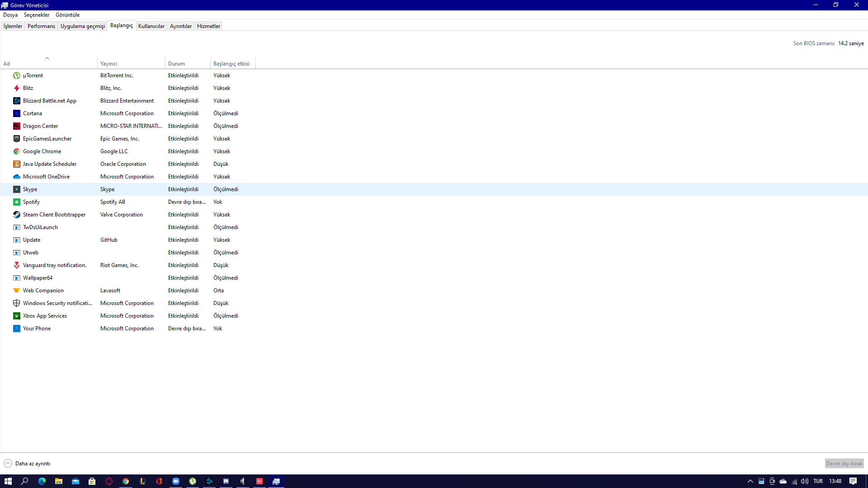This screenshot has height=488, width=868.
Task: Click the Microsoft OneDrive cloud icon in the list
Action: point(17,177)
